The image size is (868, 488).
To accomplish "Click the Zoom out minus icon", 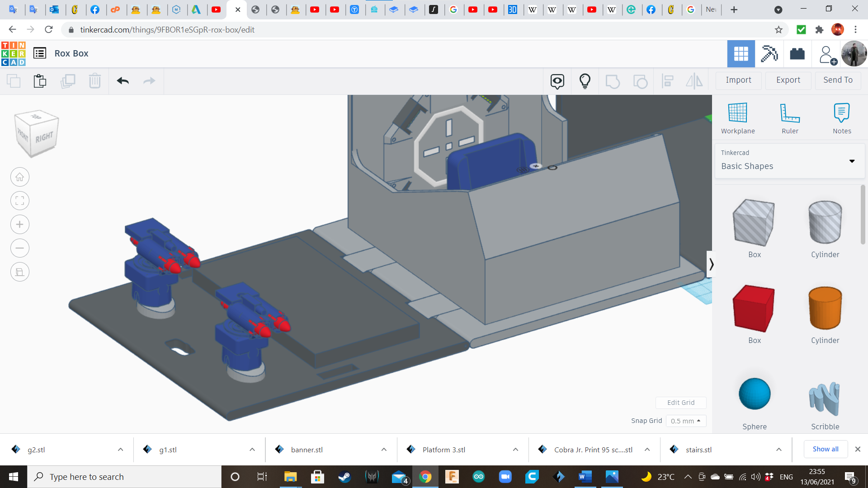I will [20, 248].
